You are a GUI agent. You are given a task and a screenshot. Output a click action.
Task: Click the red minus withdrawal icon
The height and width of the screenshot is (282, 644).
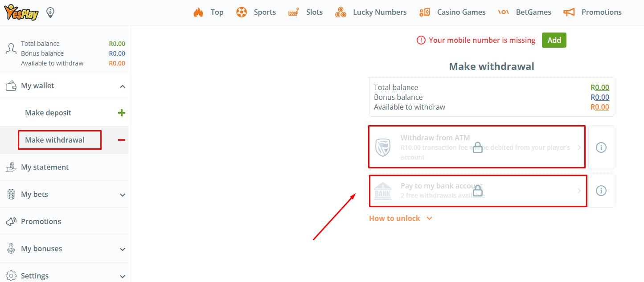pyautogui.click(x=121, y=140)
